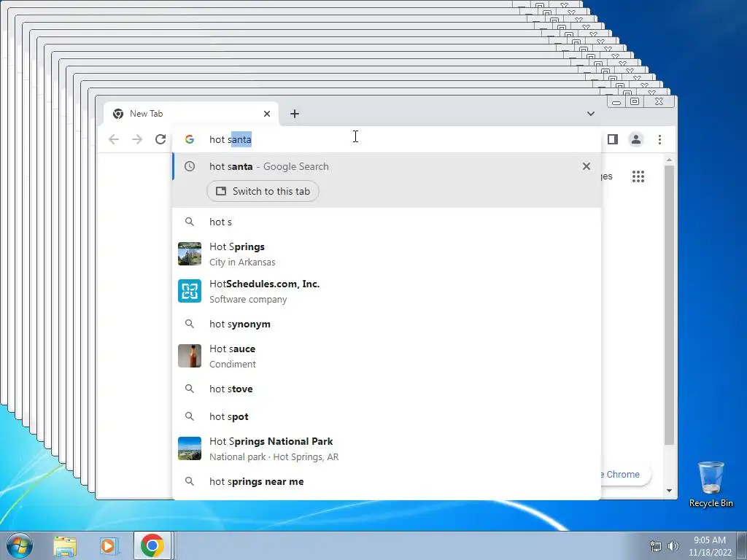Screen dimensions: 747x560
Task: Open a new tab with the plus icon
Action: (295, 113)
